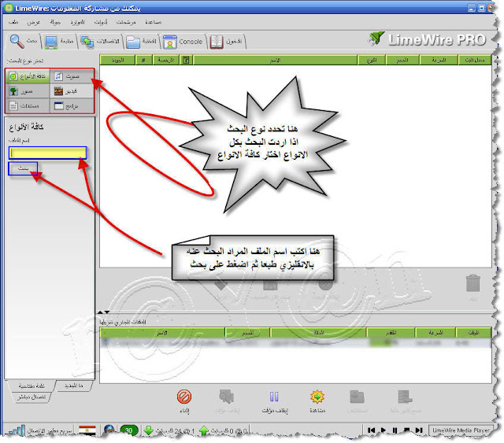504x443 pixels.
Task: Open the logging tab with book icon
Action: [x=226, y=41]
